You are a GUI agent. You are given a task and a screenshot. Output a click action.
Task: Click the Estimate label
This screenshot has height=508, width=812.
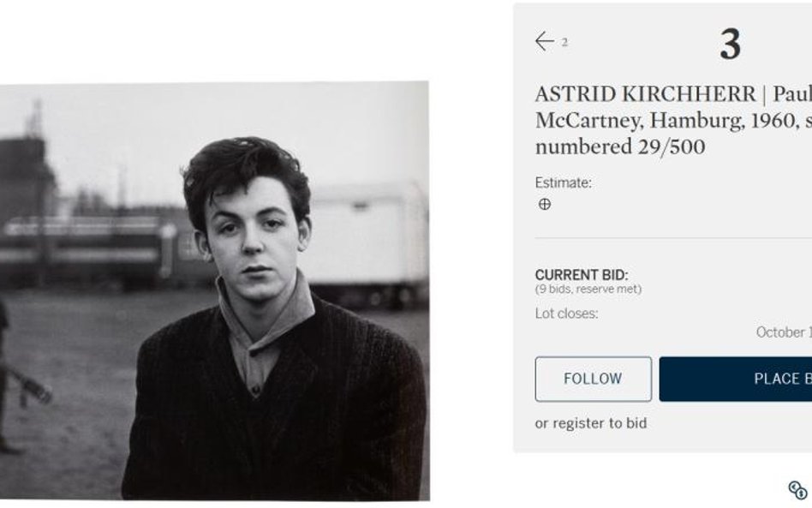coord(563,182)
